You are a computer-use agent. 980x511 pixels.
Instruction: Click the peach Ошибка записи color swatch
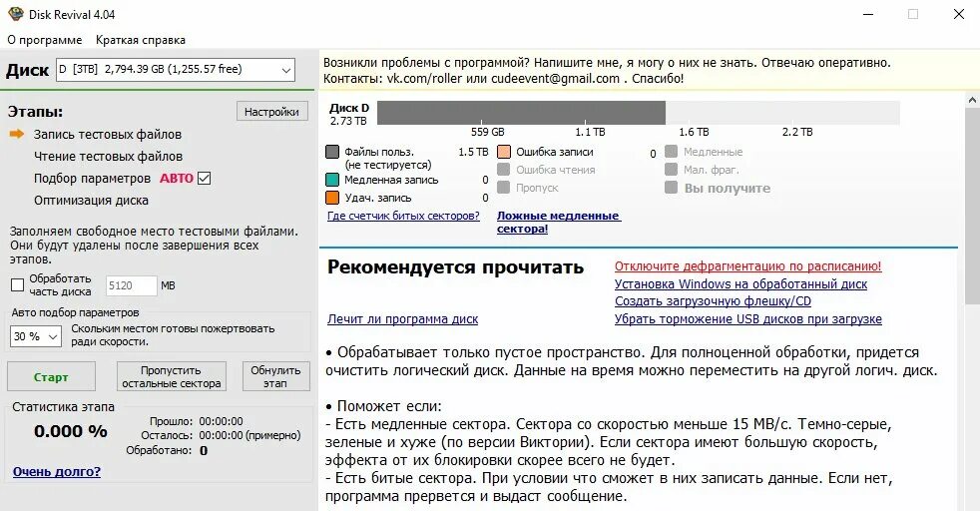point(504,152)
